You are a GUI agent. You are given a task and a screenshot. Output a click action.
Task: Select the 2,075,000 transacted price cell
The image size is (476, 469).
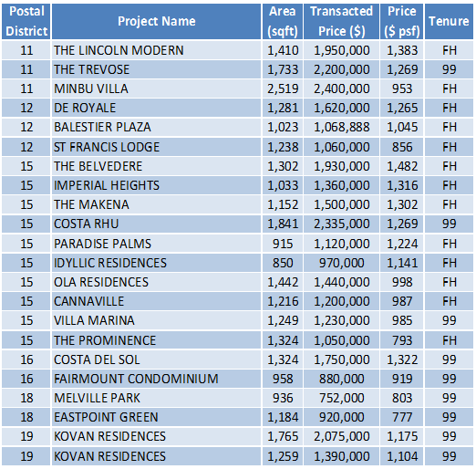coord(341,436)
